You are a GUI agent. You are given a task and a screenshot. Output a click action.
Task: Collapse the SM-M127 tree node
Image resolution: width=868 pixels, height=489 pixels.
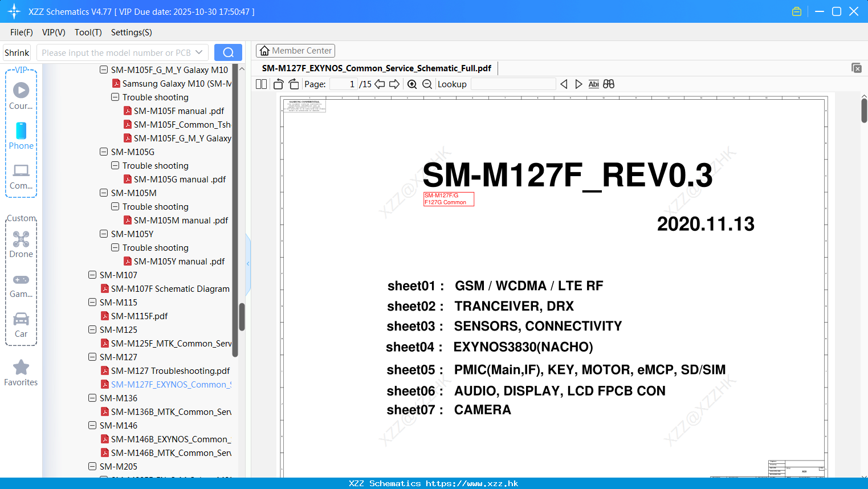(92, 357)
